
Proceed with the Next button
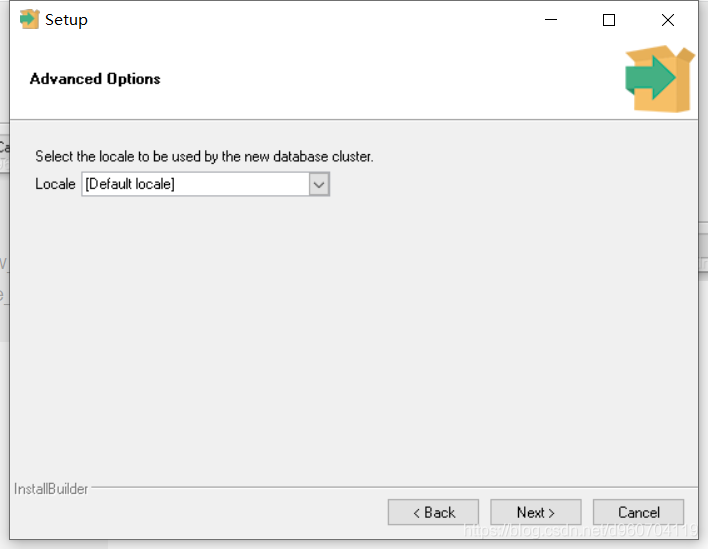click(535, 512)
